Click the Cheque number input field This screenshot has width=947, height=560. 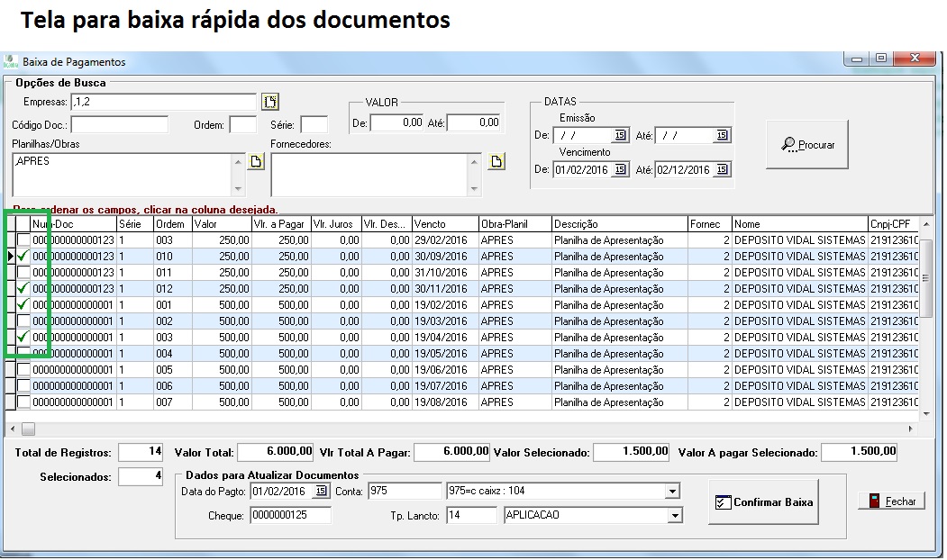pos(290,516)
